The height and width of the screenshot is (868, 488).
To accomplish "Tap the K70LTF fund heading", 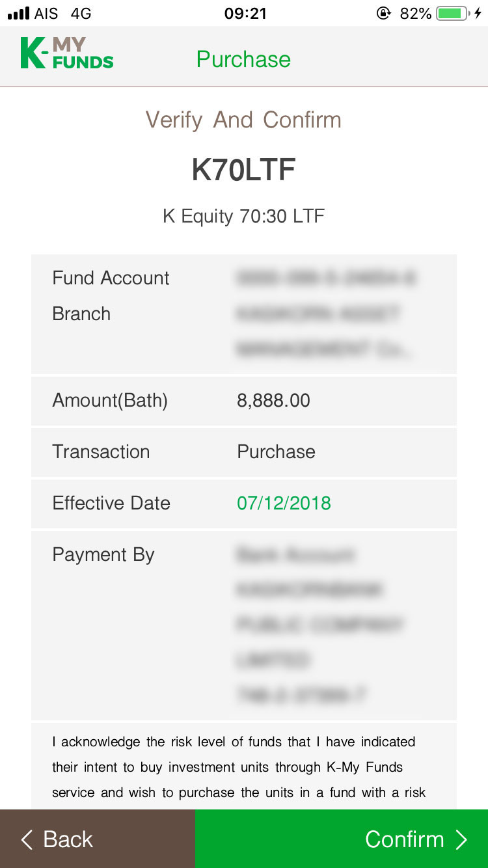I will point(243,170).
